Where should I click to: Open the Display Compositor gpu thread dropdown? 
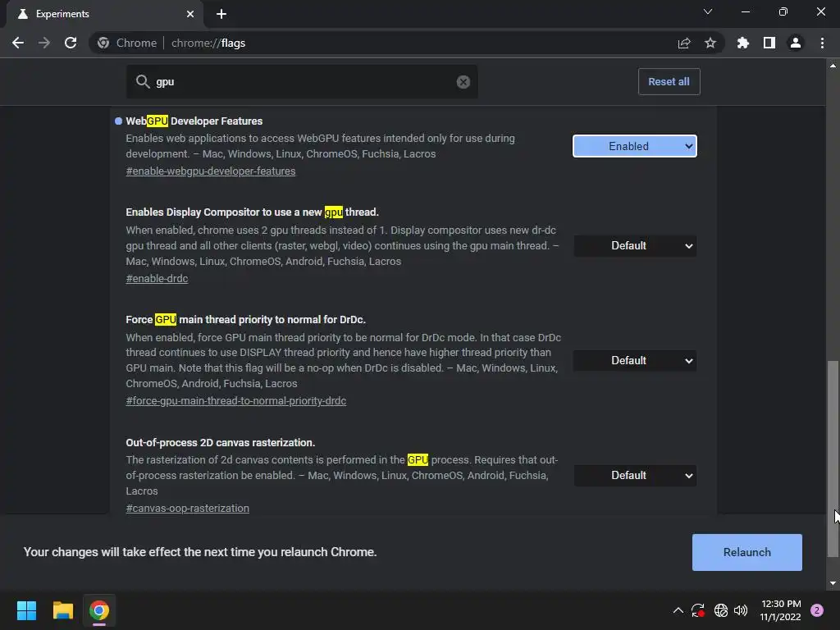point(635,246)
